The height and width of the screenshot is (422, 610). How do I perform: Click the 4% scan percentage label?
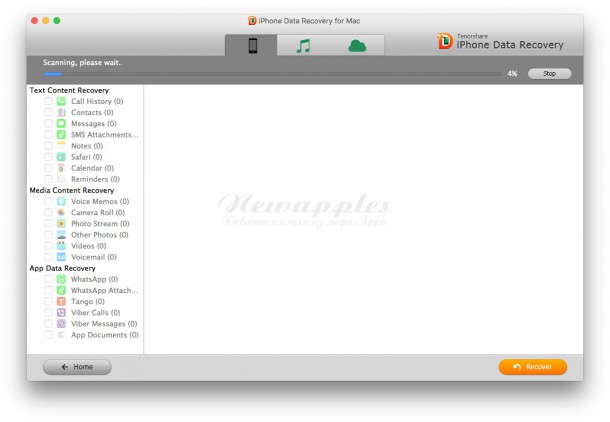tap(512, 74)
